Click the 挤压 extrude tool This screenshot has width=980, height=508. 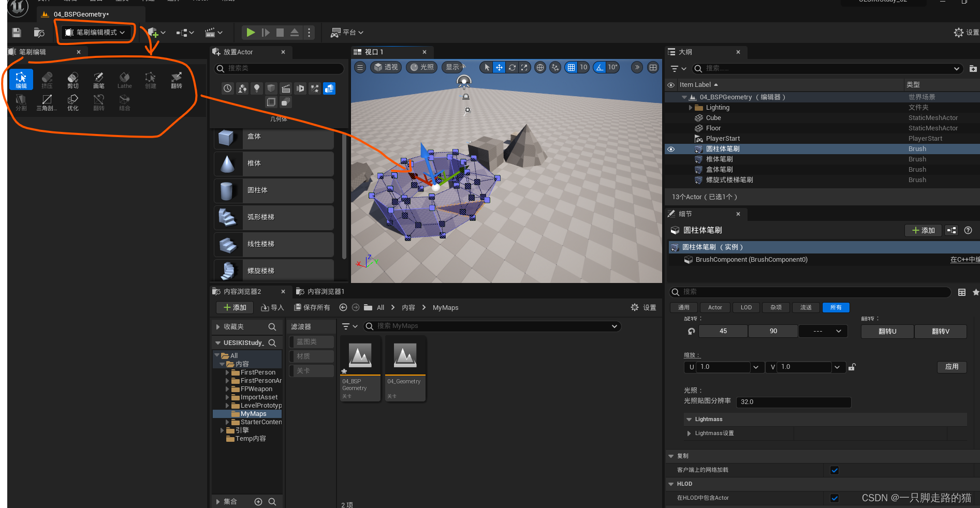pyautogui.click(x=47, y=80)
